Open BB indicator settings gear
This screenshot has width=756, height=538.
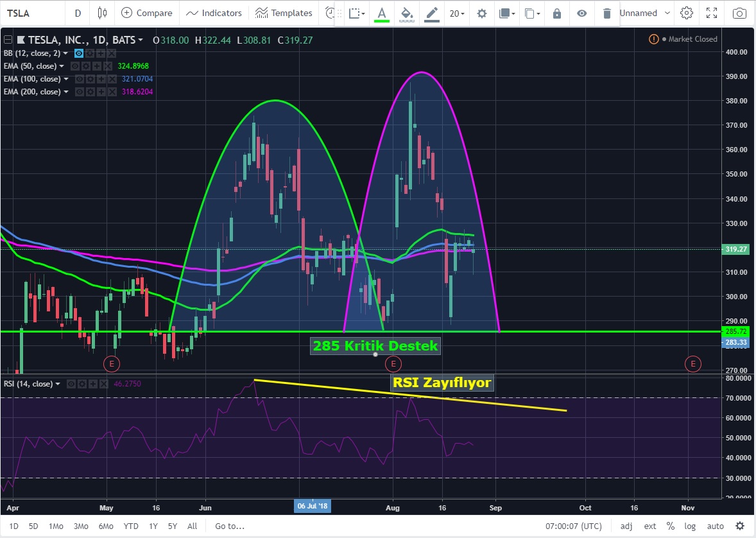(x=90, y=53)
